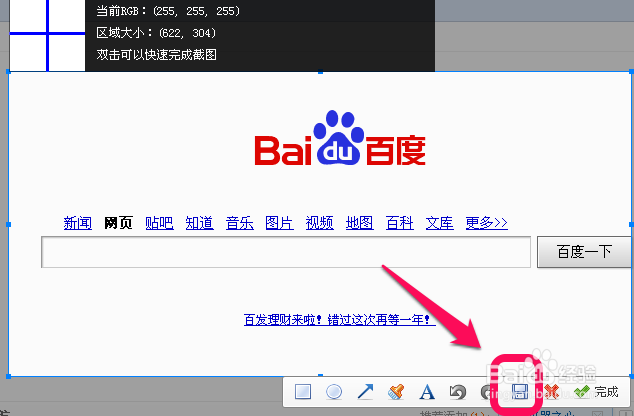Save the screenshot with floppy icon
The height and width of the screenshot is (416, 634).
pos(519,391)
